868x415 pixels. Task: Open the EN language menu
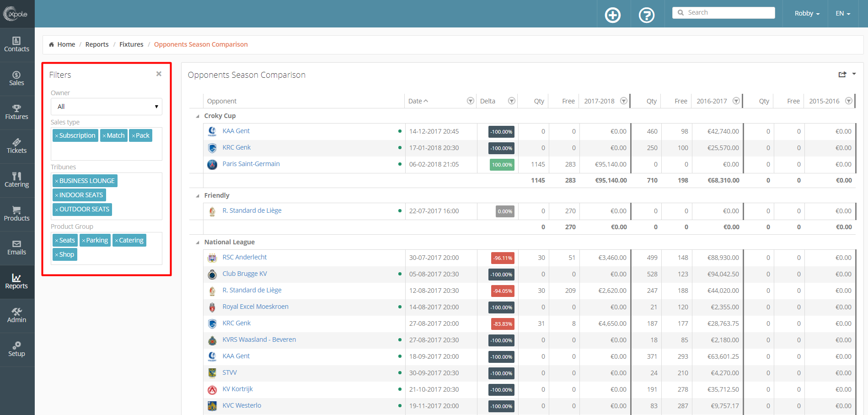click(x=843, y=13)
